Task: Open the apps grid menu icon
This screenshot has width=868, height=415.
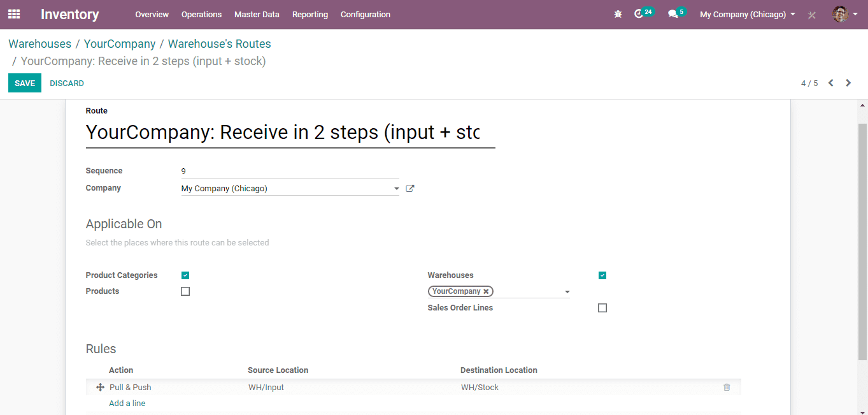Action: pos(14,14)
